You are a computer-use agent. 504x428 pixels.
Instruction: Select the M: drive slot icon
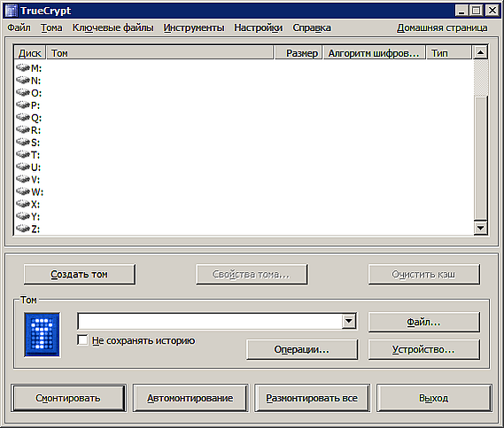pyautogui.click(x=23, y=68)
